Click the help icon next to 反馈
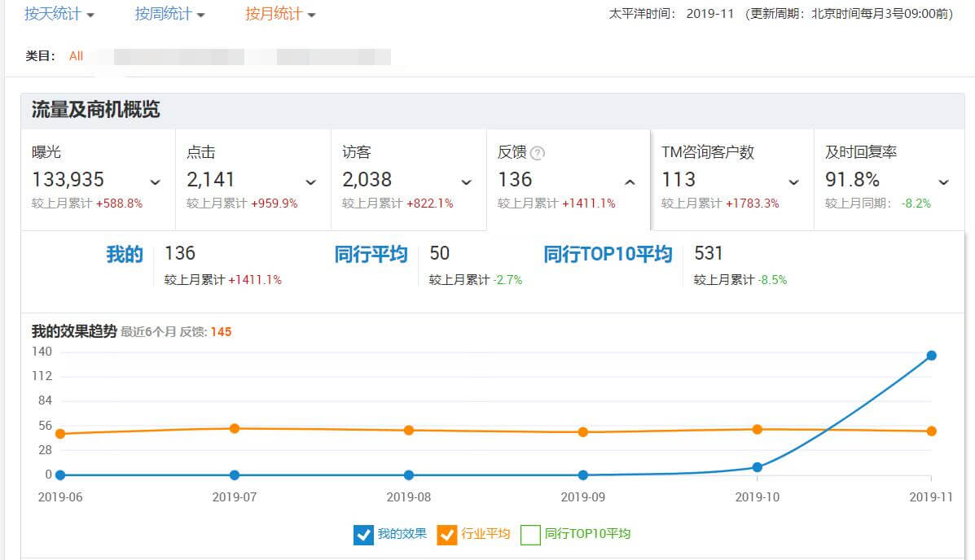Viewport: 975px width, 560px height. tap(538, 153)
